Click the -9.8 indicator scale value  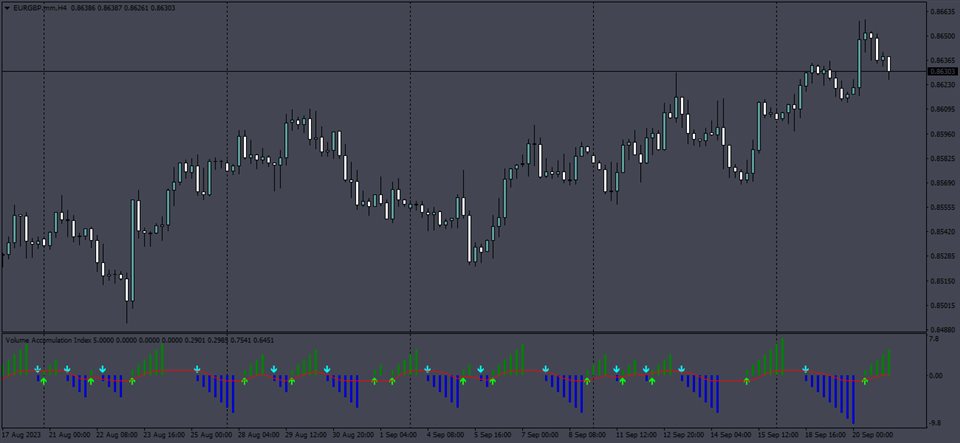click(936, 423)
